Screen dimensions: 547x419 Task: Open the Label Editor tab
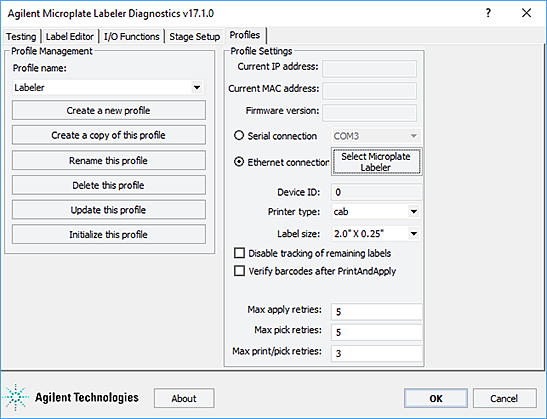pos(70,36)
